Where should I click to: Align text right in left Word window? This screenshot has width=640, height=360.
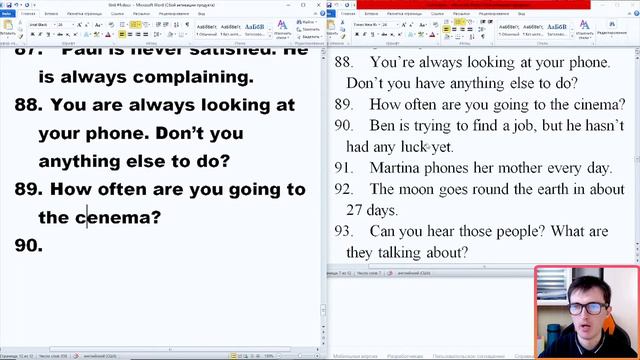point(138,34)
